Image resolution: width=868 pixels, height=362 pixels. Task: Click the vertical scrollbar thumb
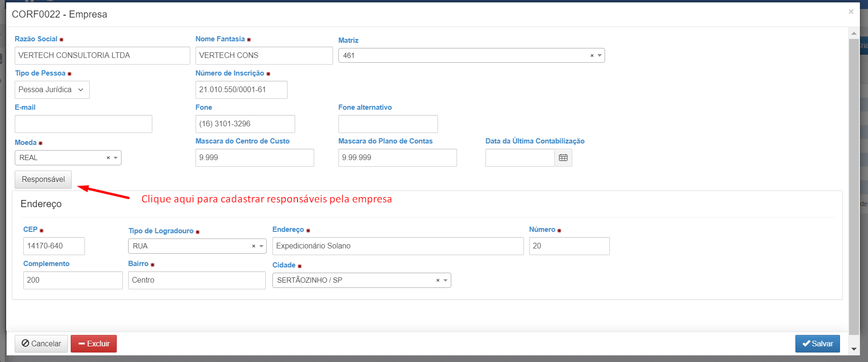(854, 187)
